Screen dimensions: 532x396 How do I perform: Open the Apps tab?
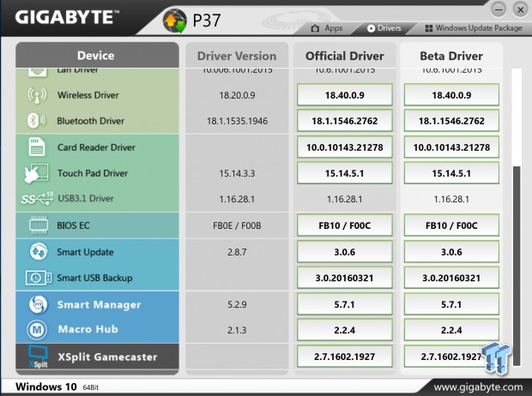point(327,28)
